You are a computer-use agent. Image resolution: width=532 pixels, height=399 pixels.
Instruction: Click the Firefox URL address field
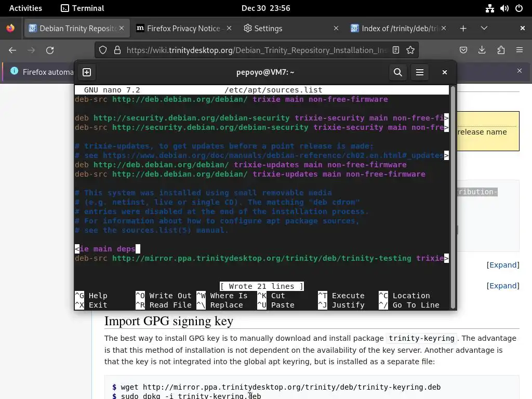(256, 50)
